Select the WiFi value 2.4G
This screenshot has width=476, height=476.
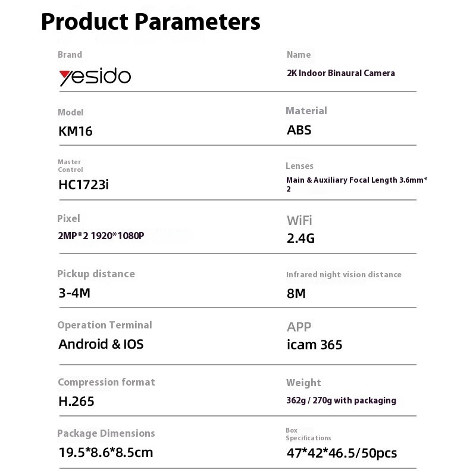(300, 239)
